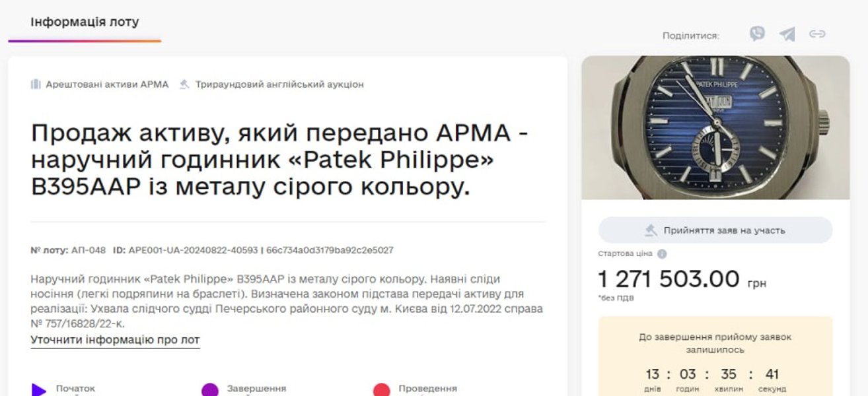Screen dimensions: 868x396
Task: Open Трираундовий англійський аукціон link
Action: [x=279, y=84]
